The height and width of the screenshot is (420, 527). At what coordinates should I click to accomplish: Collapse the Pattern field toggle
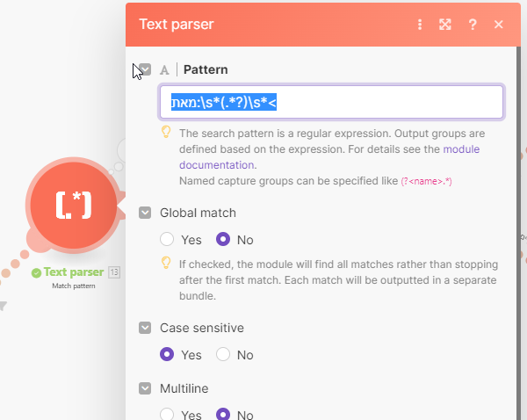tap(145, 69)
